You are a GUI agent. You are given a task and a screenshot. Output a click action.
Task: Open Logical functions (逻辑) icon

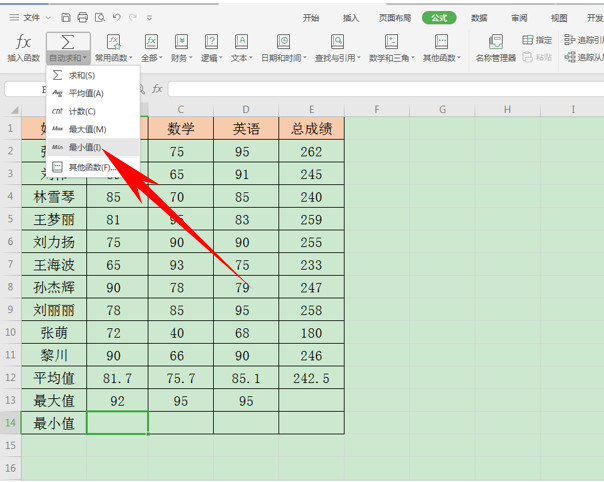[211, 42]
